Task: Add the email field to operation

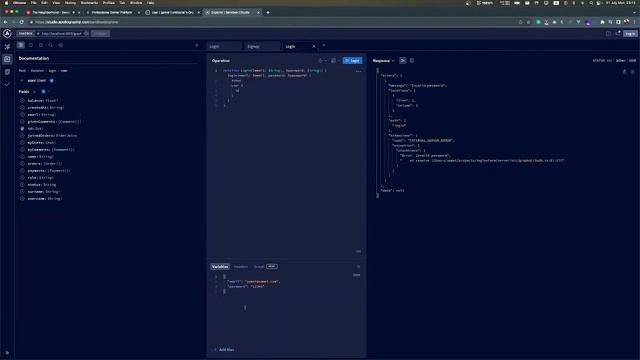Action: (x=22, y=115)
